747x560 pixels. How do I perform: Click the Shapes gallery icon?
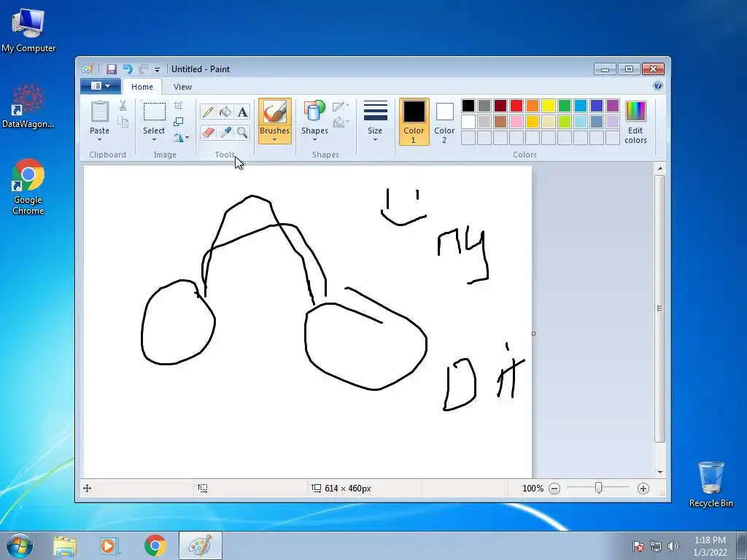(314, 112)
